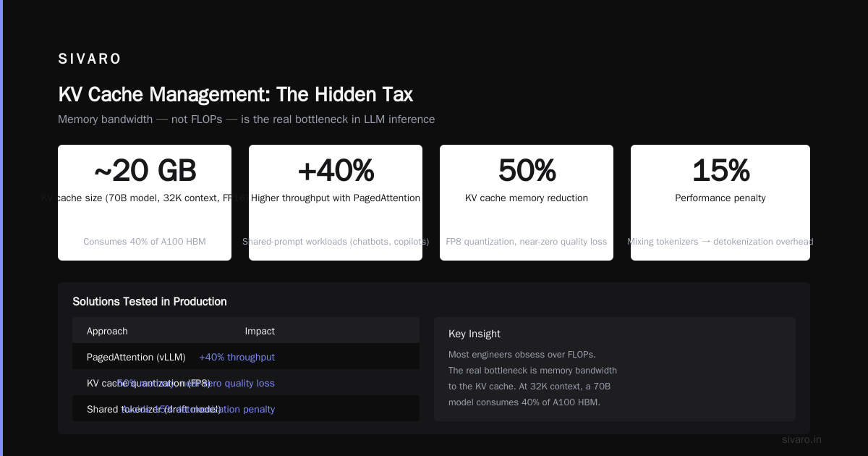Open the ~20 GB stat card
This screenshot has width=868, height=456.
point(145,203)
